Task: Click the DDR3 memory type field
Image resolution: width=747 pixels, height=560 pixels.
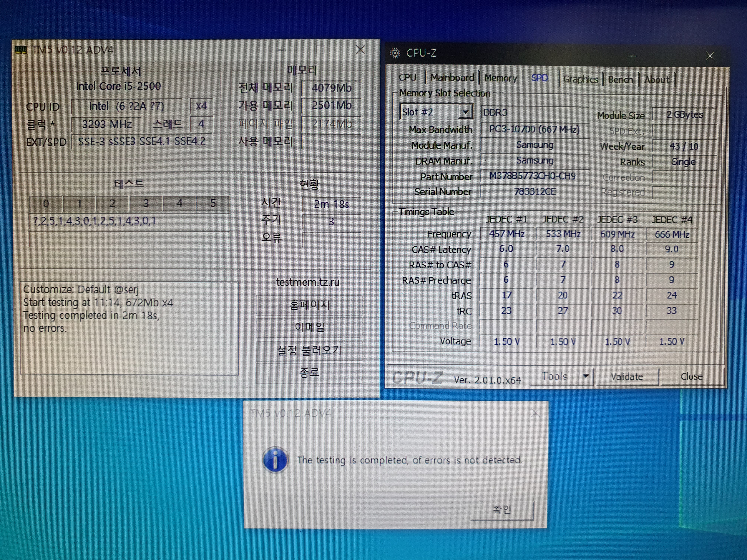Action: 534,112
